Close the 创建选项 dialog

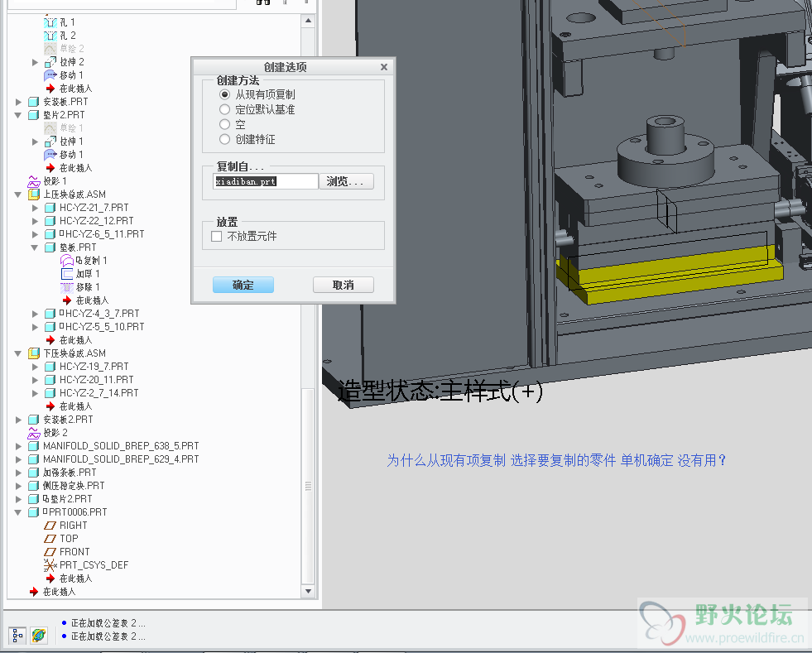point(384,67)
